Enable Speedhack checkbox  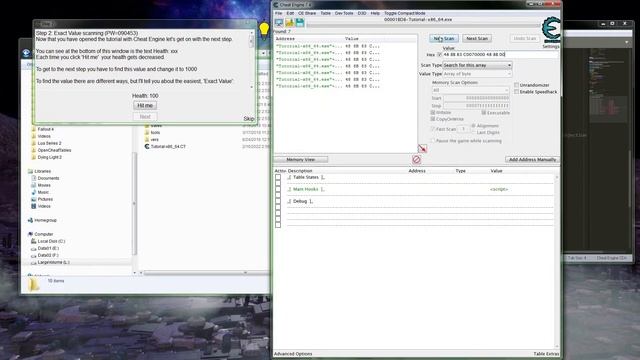point(516,92)
